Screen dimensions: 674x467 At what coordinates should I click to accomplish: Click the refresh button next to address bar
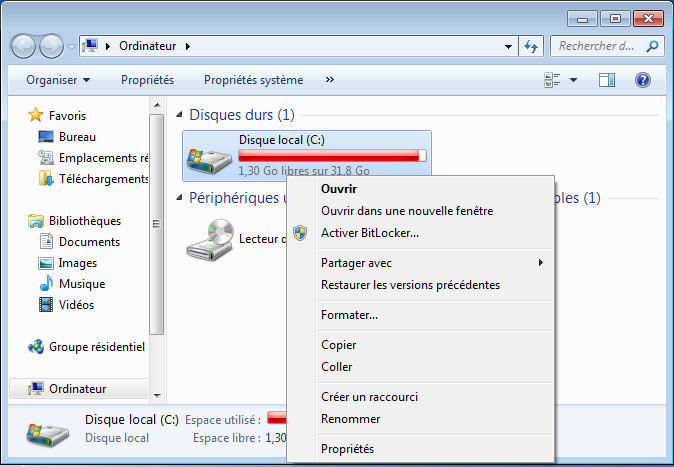531,46
